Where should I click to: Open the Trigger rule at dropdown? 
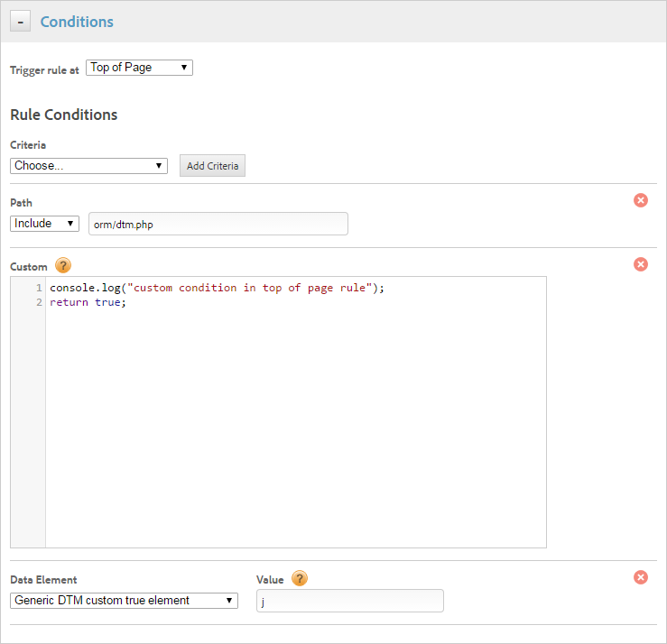[x=139, y=68]
